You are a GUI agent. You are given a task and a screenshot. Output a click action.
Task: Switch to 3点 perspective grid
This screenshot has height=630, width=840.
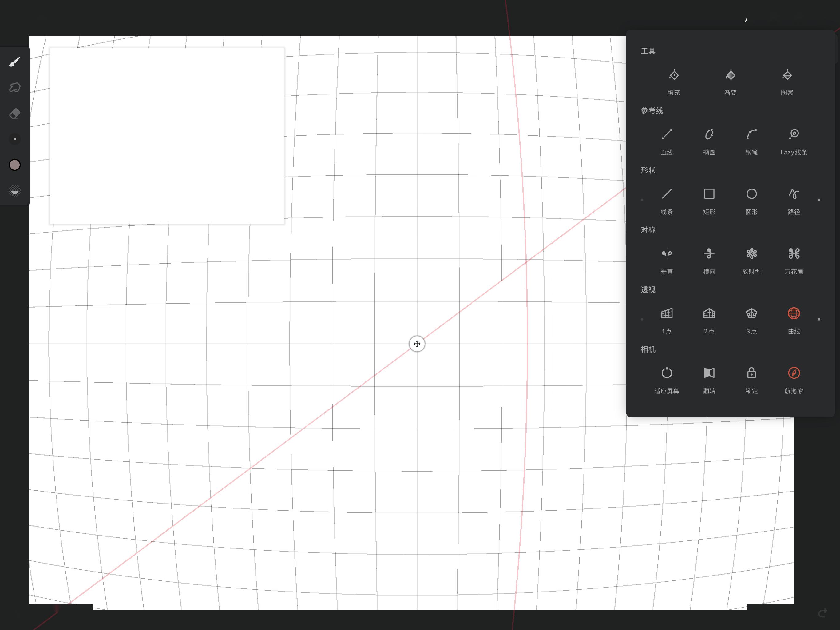click(751, 320)
